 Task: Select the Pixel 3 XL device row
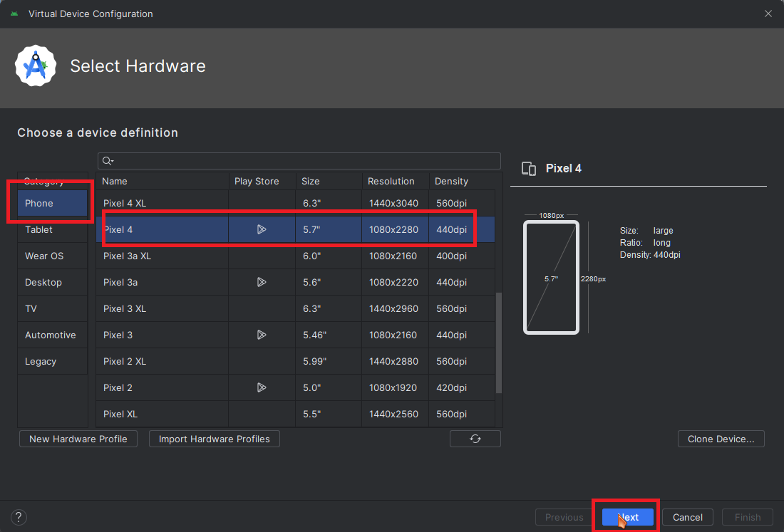(296, 308)
